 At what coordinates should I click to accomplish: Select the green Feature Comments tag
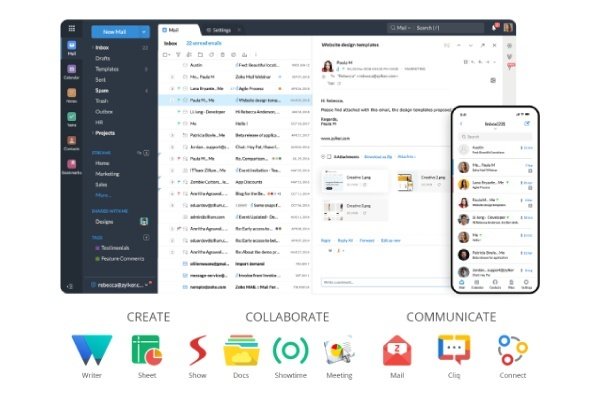[120, 258]
